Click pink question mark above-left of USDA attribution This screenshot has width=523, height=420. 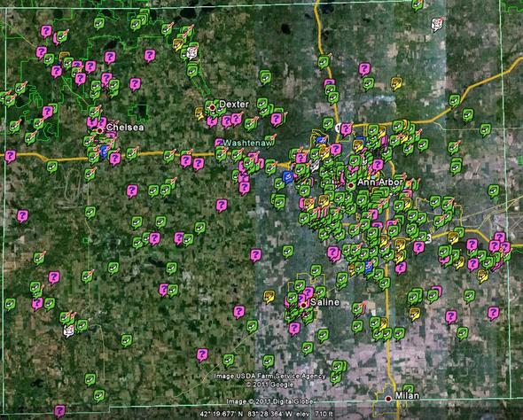click(x=202, y=355)
